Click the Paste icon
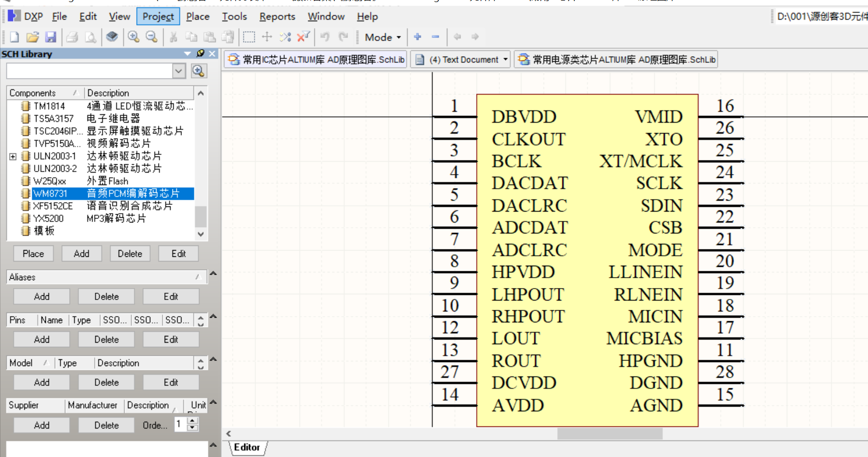 (x=209, y=37)
